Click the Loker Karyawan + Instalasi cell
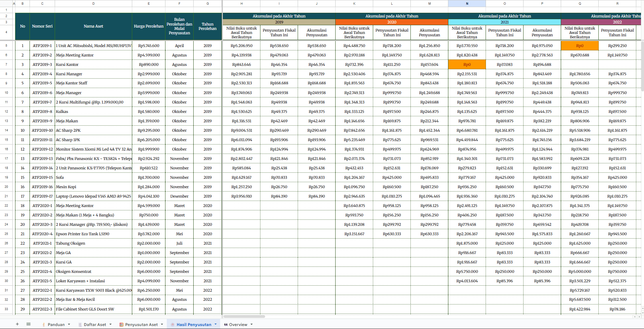The image size is (644, 329). click(x=93, y=281)
